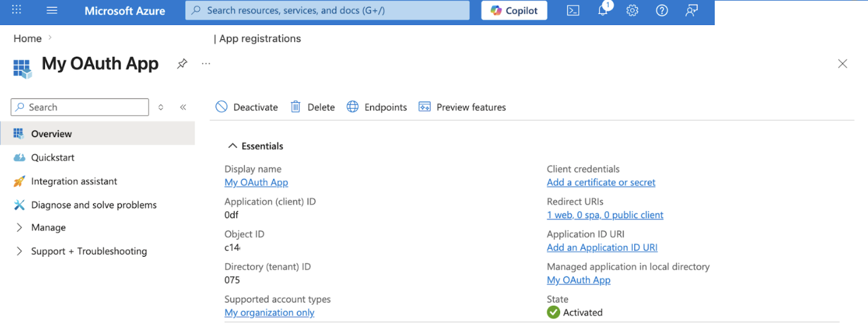The image size is (868, 332).
Task: Click the Delete trash can icon
Action: [x=296, y=107]
